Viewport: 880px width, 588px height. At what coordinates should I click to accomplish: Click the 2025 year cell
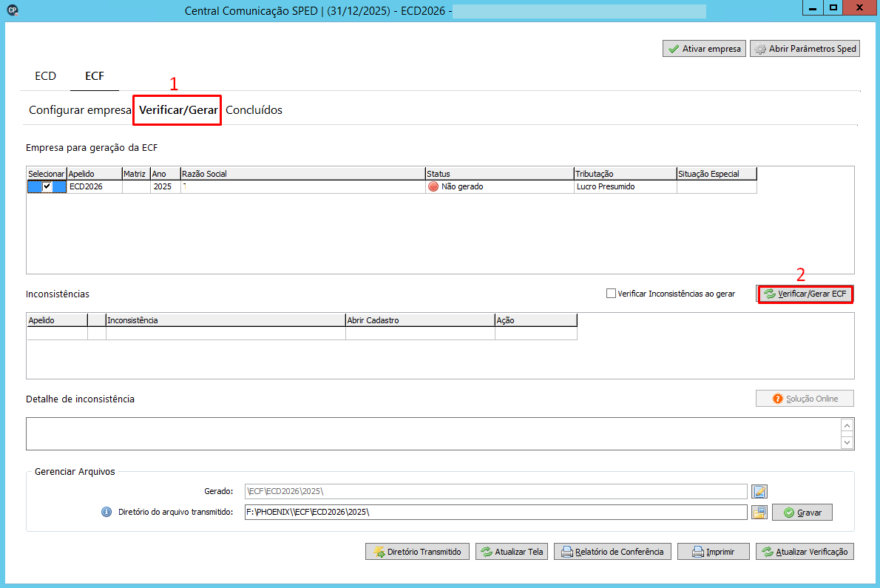[x=165, y=187]
